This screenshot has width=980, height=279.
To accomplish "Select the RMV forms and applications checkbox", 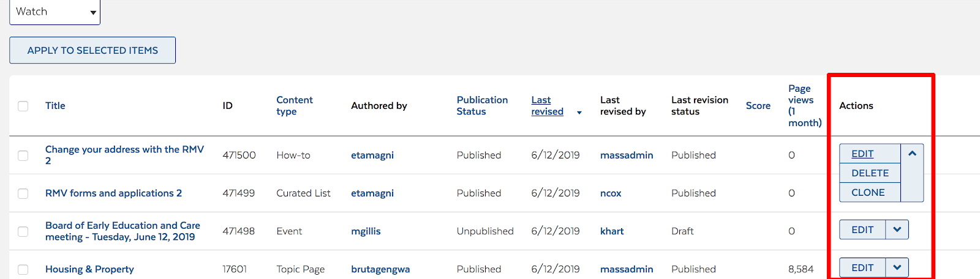I will point(23,193).
